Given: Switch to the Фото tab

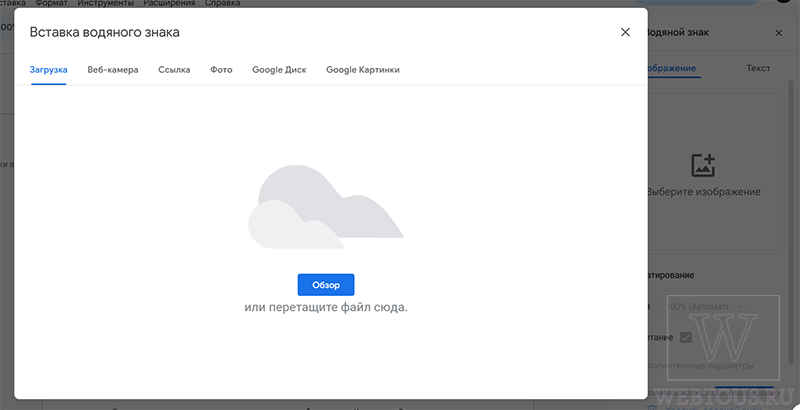Looking at the screenshot, I should [x=221, y=70].
